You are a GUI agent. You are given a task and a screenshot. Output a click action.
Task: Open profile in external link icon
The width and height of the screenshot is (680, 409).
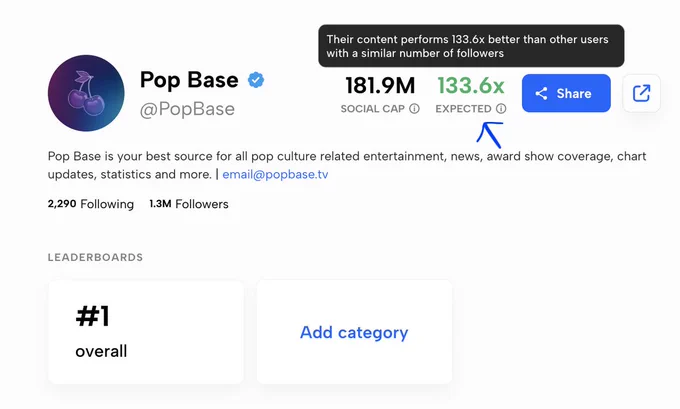(x=641, y=93)
